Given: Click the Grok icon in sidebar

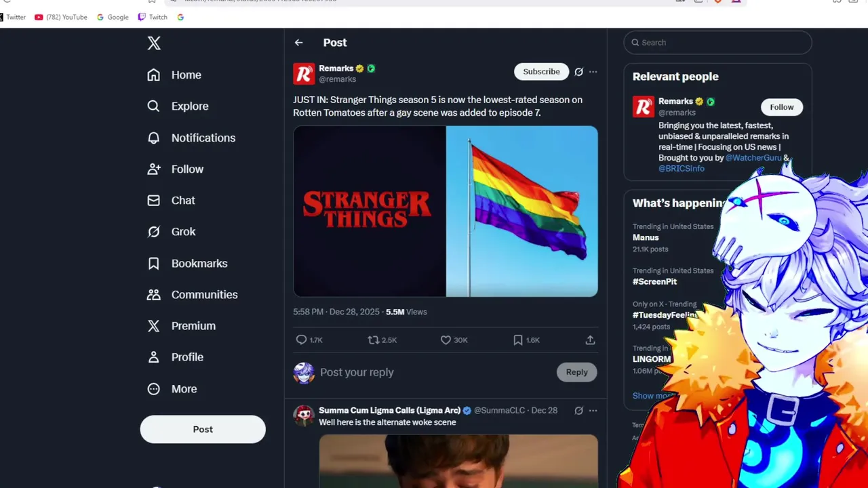Looking at the screenshot, I should [x=154, y=232].
